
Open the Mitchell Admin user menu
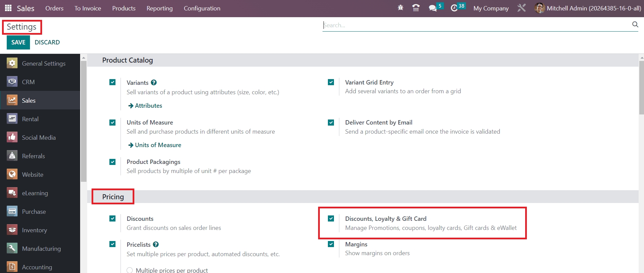[x=588, y=8]
